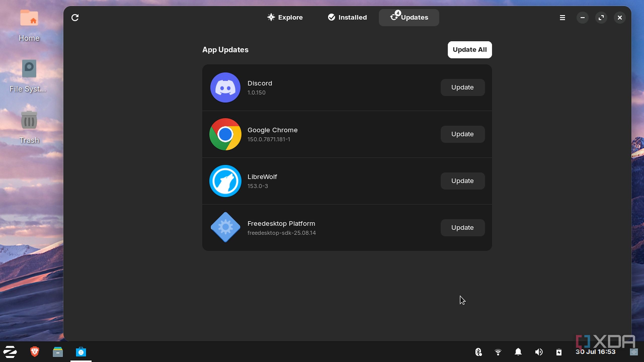The height and width of the screenshot is (362, 644).
Task: Update Google Chrome
Action: [462, 134]
